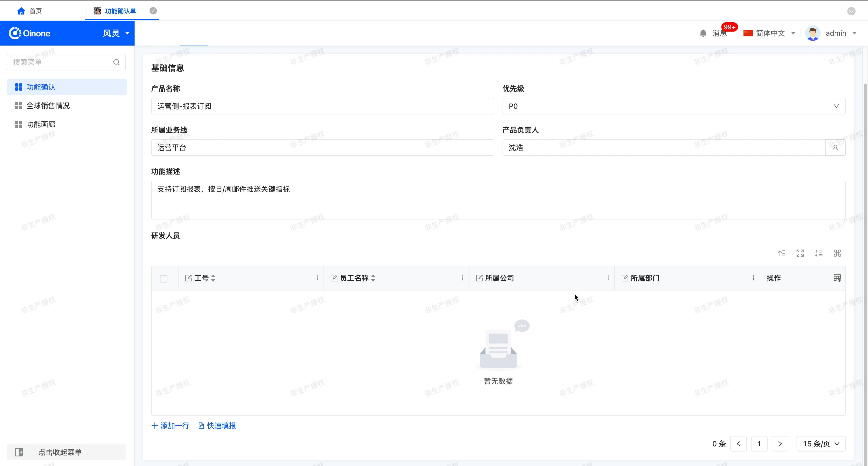Click the 快速填报 link
868x466 pixels.
[217, 426]
